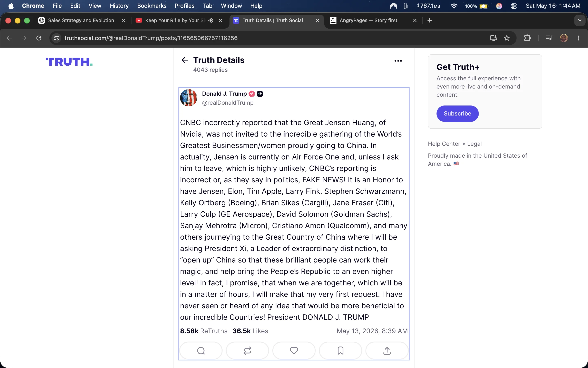Click the Donald J. Trump display name
The width and height of the screenshot is (588, 368).
[224, 94]
